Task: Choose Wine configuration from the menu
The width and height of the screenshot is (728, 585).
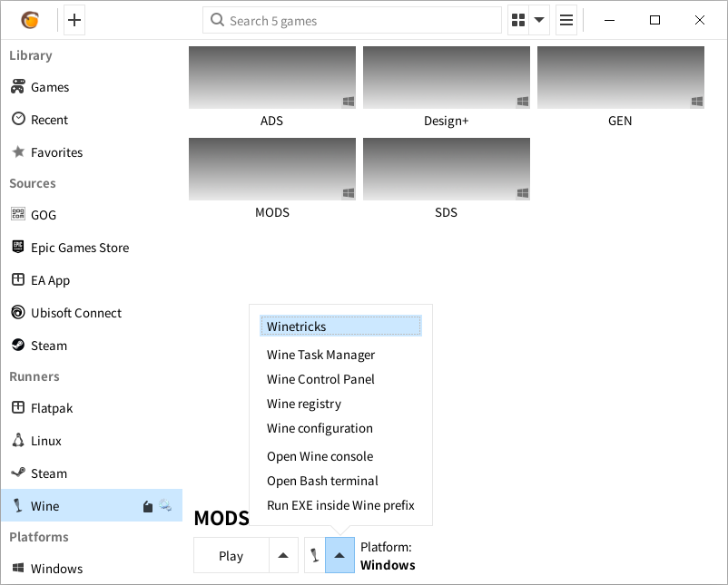Action: 340,428
